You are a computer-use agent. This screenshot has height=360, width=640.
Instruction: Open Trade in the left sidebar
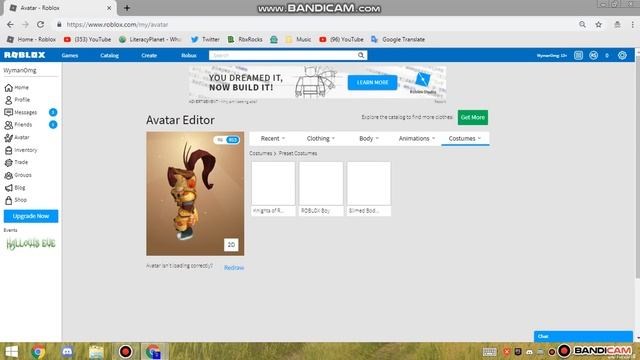pyautogui.click(x=16, y=162)
